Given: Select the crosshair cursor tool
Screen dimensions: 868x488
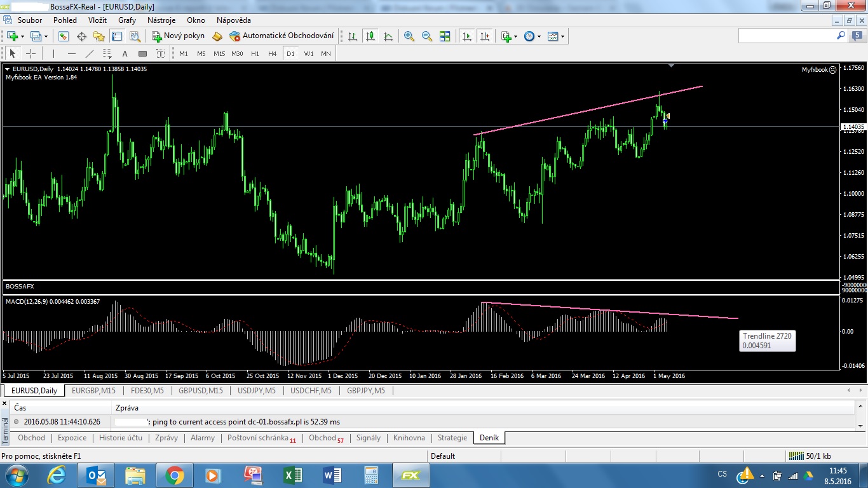Looking at the screenshot, I should [x=30, y=53].
